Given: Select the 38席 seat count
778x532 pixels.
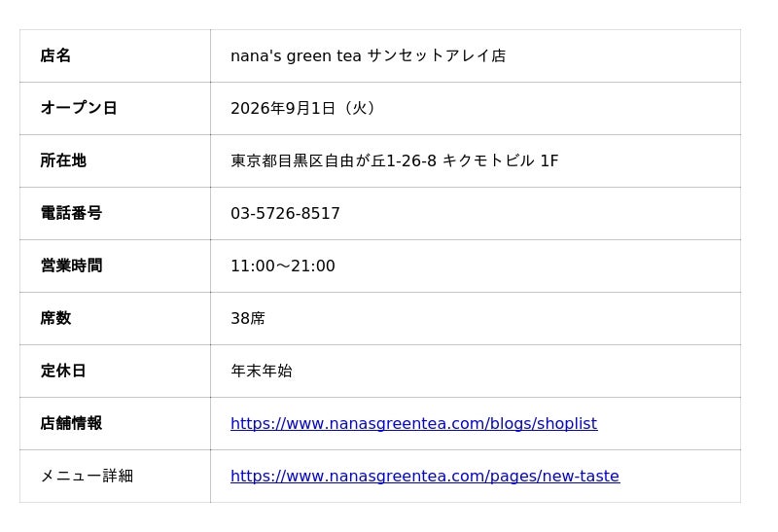Looking at the screenshot, I should pyautogui.click(x=248, y=319).
